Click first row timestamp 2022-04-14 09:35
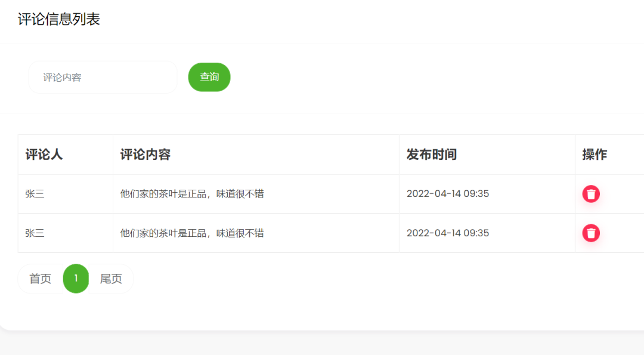The image size is (644, 355). point(448,194)
